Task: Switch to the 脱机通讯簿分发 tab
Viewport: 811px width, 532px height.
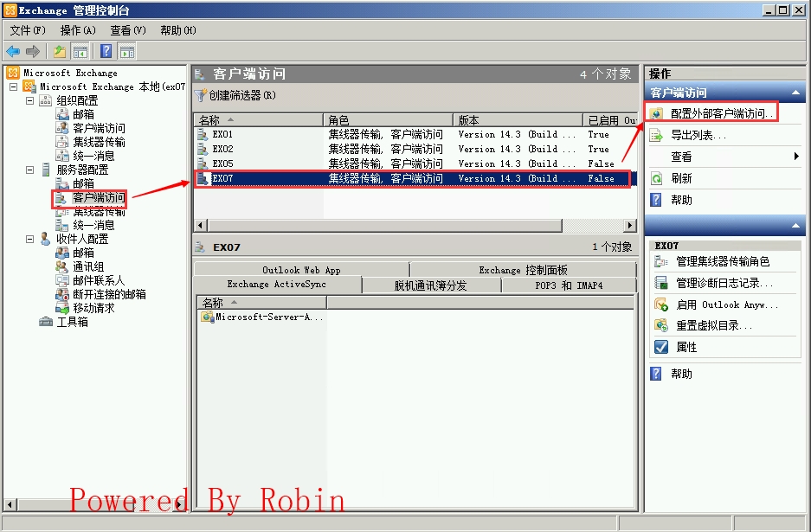Action: 431,285
